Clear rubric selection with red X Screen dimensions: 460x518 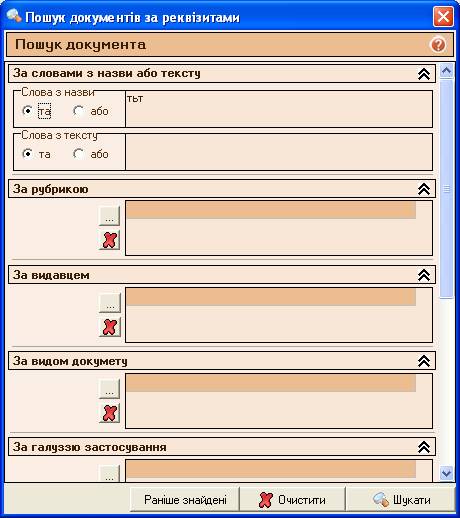pos(110,240)
